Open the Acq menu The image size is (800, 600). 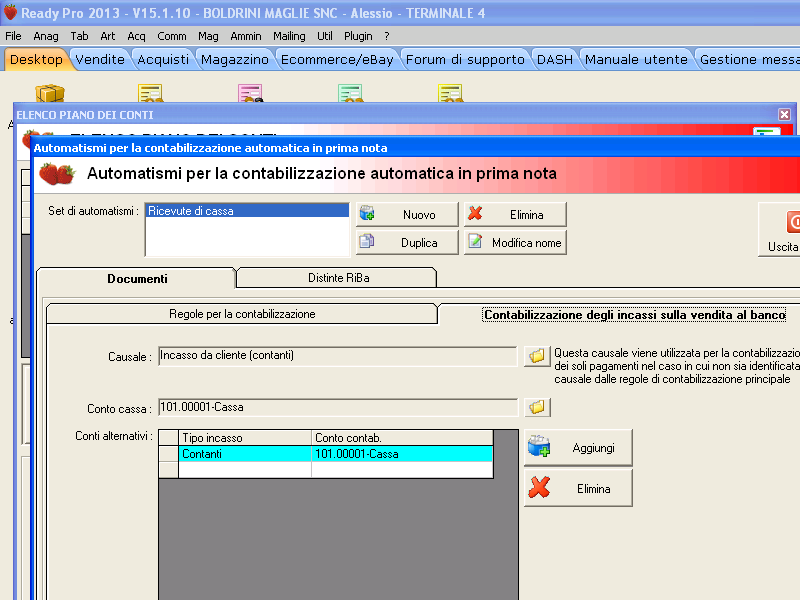click(136, 36)
